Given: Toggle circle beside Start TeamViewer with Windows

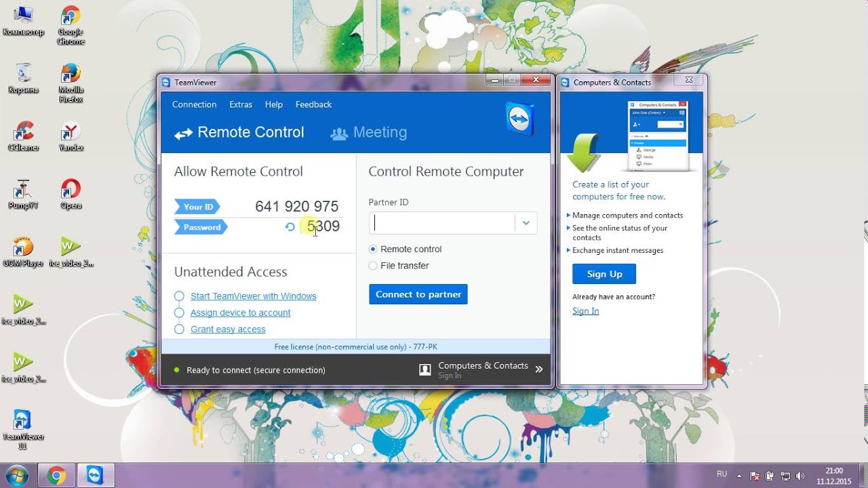Looking at the screenshot, I should coord(179,296).
